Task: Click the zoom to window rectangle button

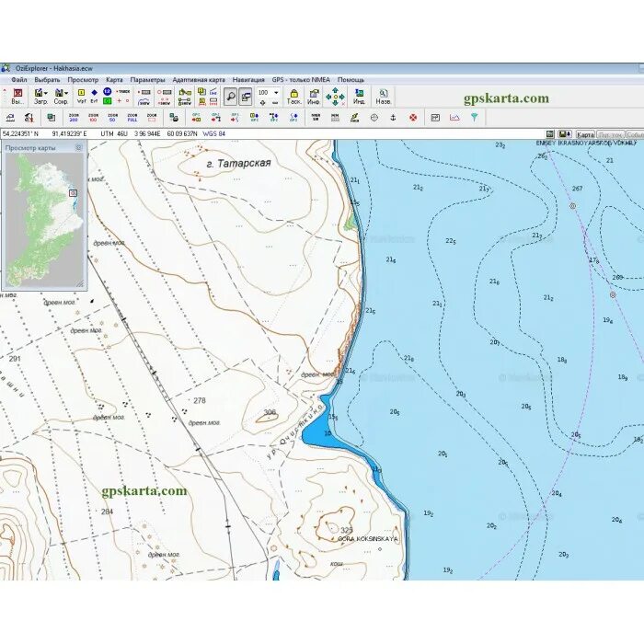Action: pyautogui.click(x=152, y=118)
